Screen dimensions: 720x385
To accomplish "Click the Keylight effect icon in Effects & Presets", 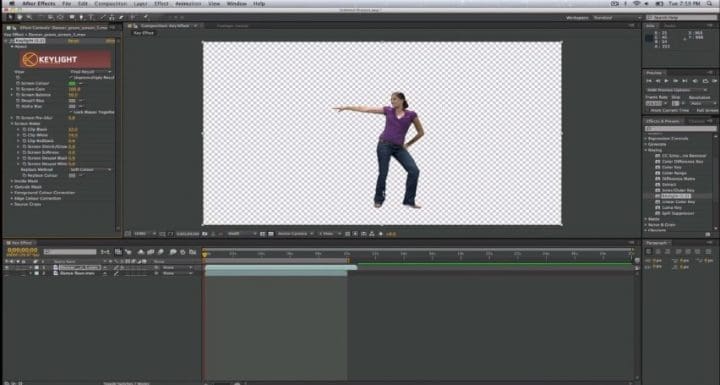I will (658, 196).
